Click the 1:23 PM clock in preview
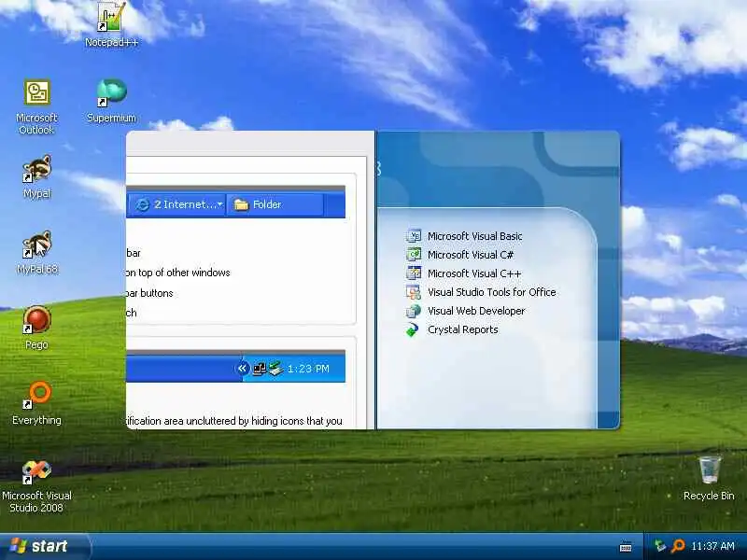This screenshot has height=560, width=747. coord(308,369)
